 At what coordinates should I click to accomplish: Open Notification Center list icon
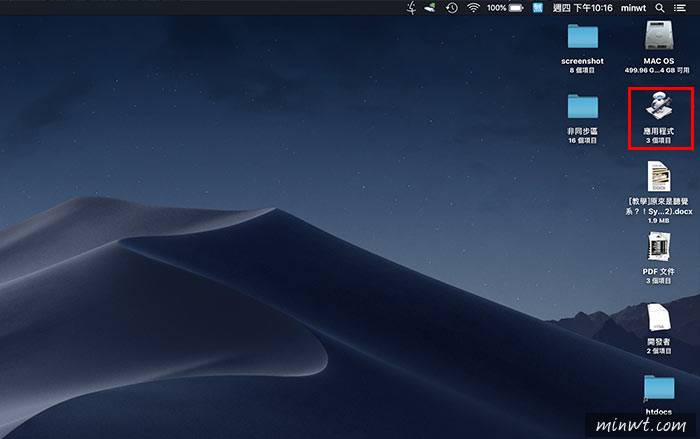pyautogui.click(x=680, y=8)
